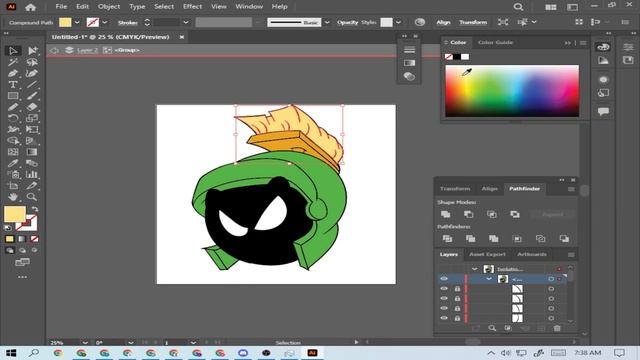
Task: Set paint mode to None in toolbar
Action: pos(35,239)
